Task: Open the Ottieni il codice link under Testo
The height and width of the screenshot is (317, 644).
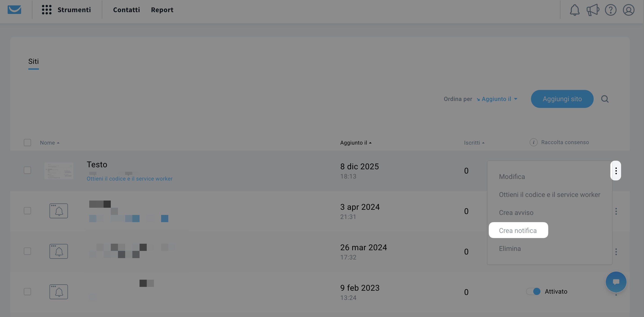Action: point(129,179)
